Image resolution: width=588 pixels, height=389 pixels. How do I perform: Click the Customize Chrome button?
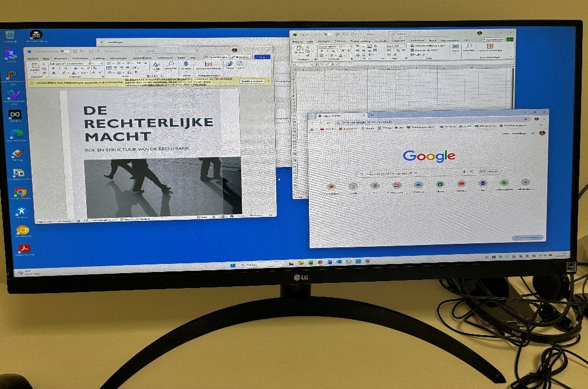(528, 238)
